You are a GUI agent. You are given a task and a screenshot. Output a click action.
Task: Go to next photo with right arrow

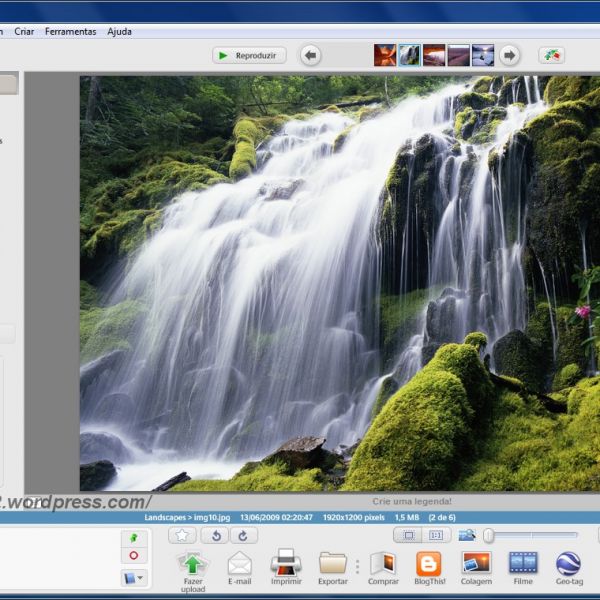tap(510, 55)
